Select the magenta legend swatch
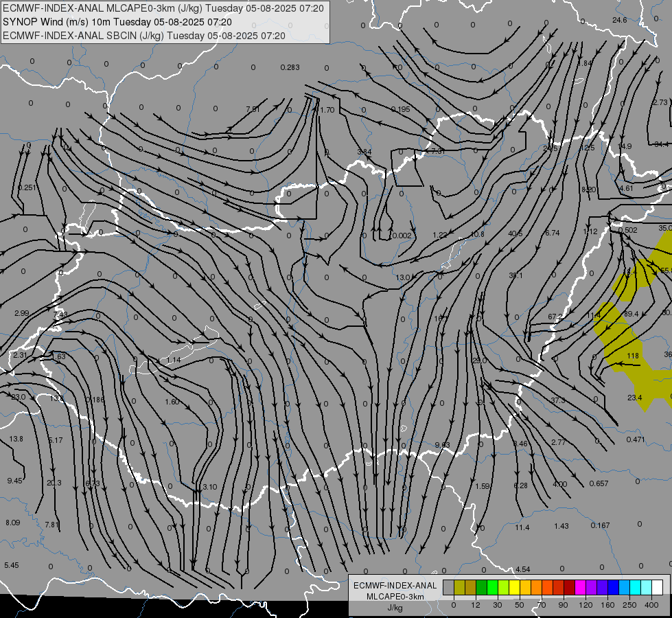This screenshot has height=618, width=672. click(581, 588)
